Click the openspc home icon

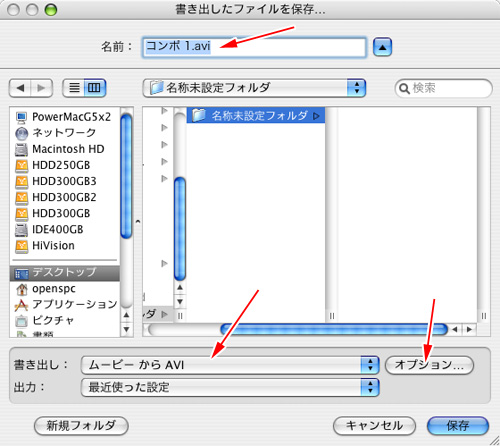click(22, 289)
